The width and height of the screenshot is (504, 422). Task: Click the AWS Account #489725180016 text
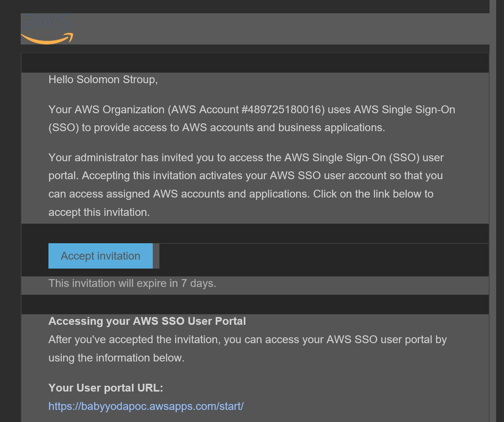point(246,110)
